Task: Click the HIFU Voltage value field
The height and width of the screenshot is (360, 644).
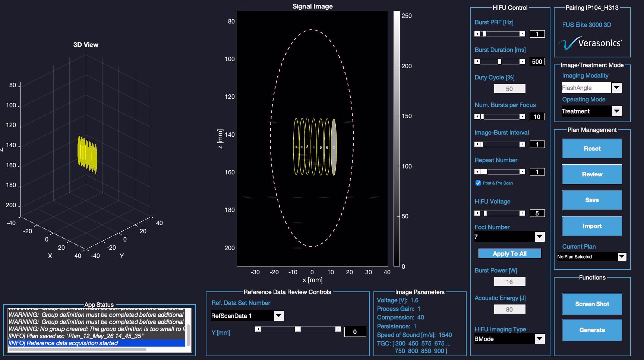Action: click(537, 213)
